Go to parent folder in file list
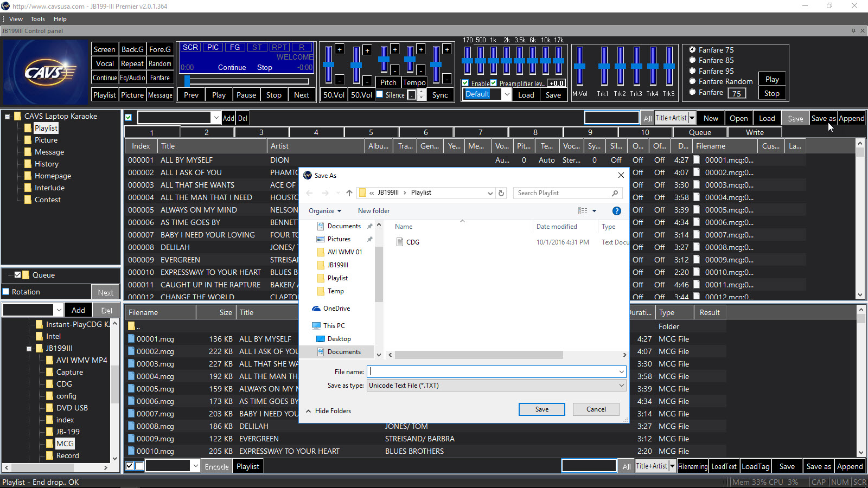The height and width of the screenshot is (488, 868). coord(133,326)
